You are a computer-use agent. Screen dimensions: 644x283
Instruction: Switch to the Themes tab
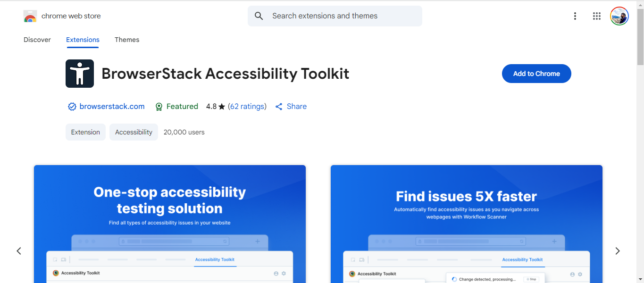point(127,40)
